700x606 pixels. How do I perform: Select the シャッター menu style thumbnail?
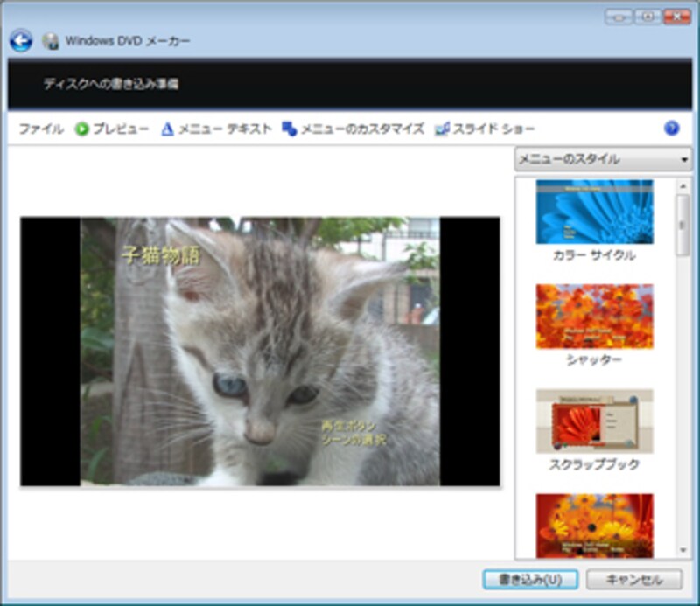[x=594, y=316]
